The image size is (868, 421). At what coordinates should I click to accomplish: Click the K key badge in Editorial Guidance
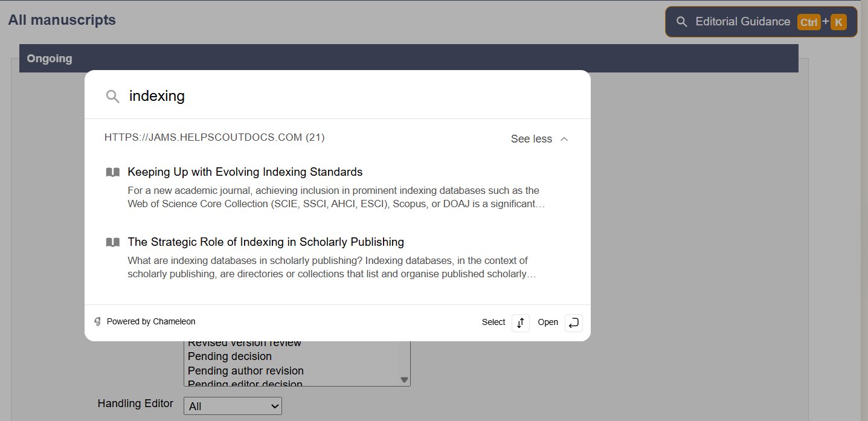[x=838, y=22]
